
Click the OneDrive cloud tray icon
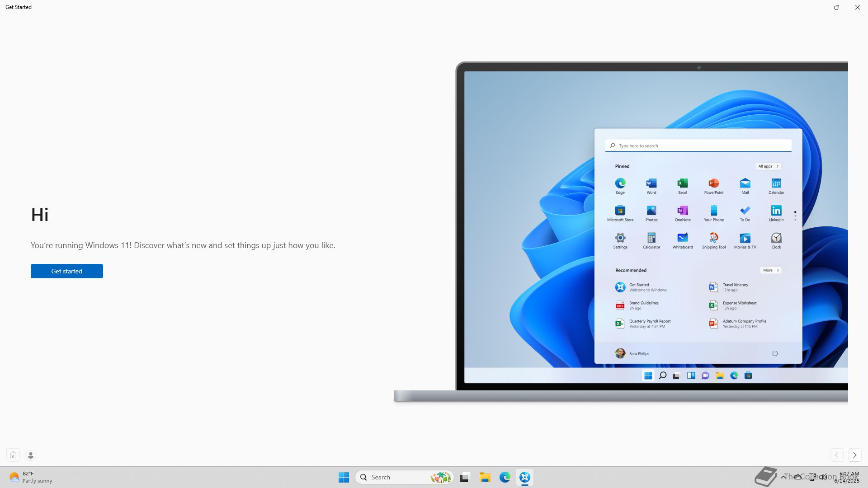(798, 477)
